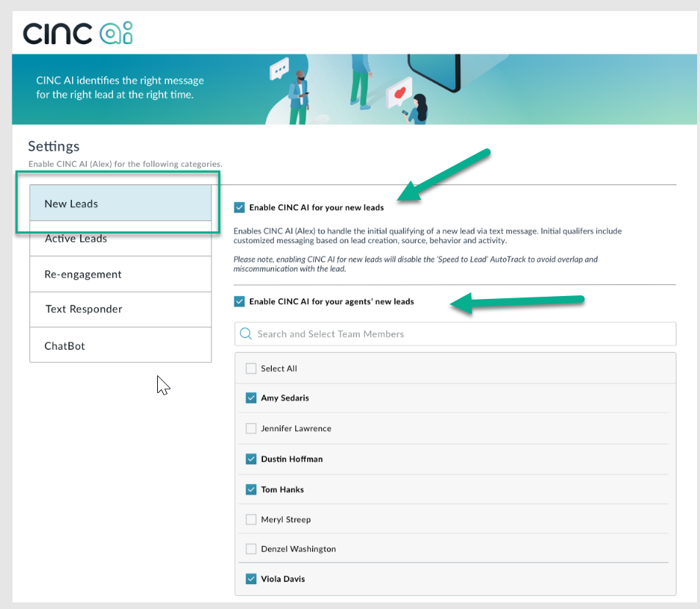Click the chat bubble graphic in the banner
This screenshot has width=700, height=609.
[x=280, y=67]
